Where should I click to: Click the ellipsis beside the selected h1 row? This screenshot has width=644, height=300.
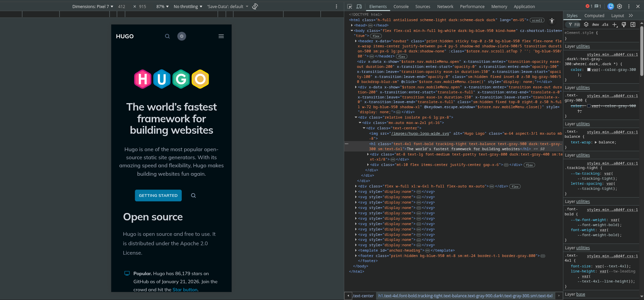click(346, 144)
